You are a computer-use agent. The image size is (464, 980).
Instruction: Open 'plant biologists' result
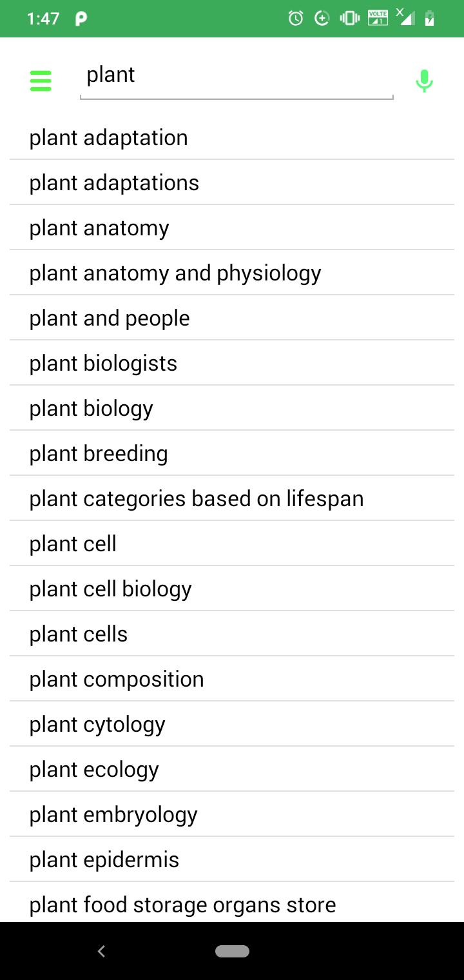coord(232,363)
